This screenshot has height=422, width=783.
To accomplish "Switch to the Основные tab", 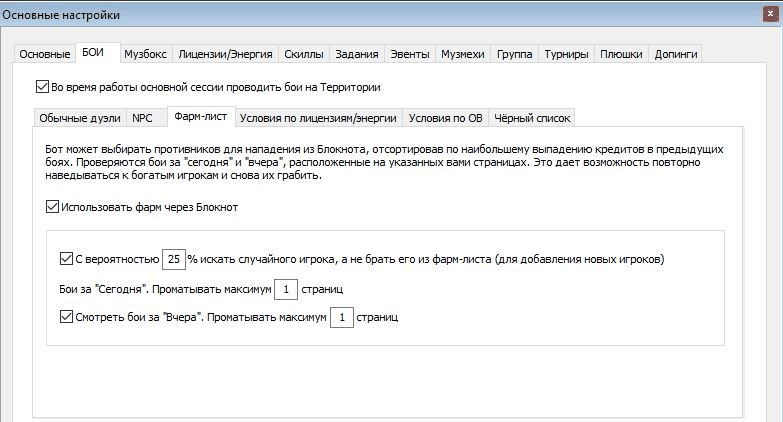I will coord(44,54).
